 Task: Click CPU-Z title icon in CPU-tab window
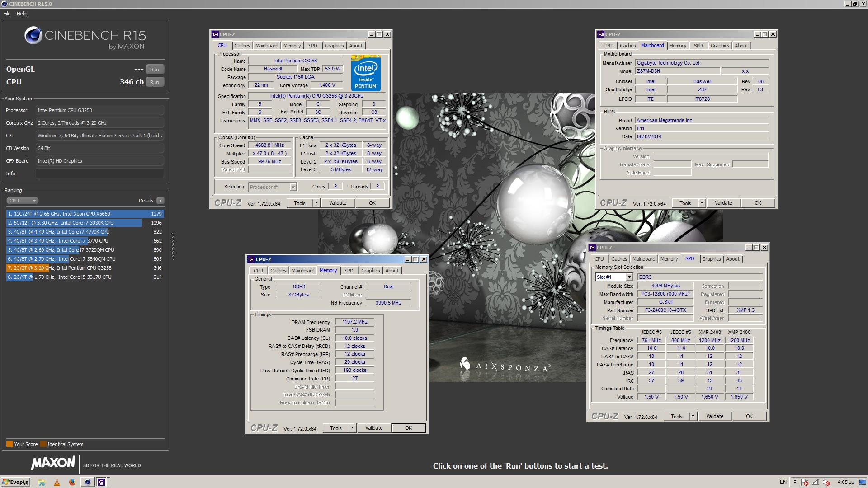[x=215, y=34]
